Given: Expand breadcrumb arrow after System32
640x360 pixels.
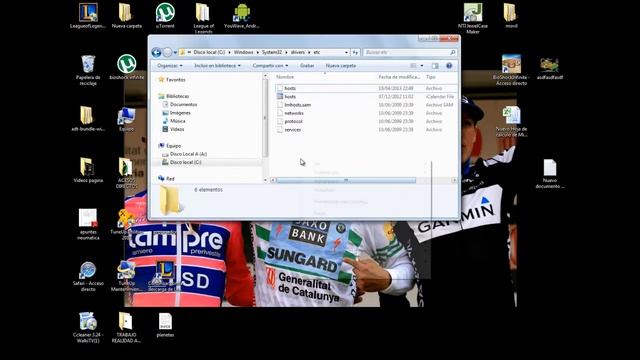Looking at the screenshot, I should [x=286, y=52].
